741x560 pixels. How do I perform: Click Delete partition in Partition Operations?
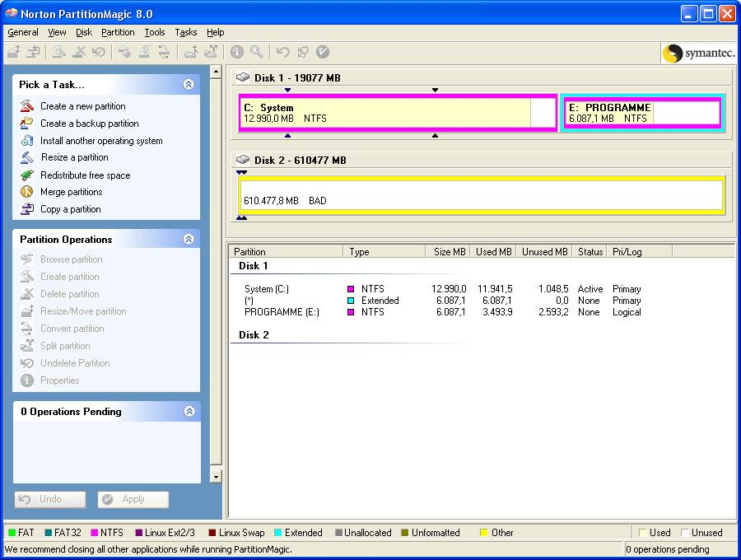pos(60,293)
